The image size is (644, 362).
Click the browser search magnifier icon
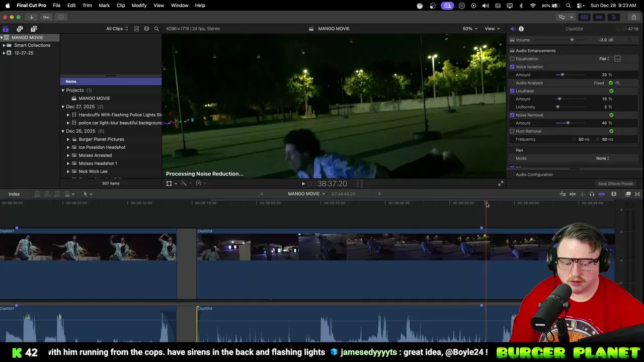[156, 29]
